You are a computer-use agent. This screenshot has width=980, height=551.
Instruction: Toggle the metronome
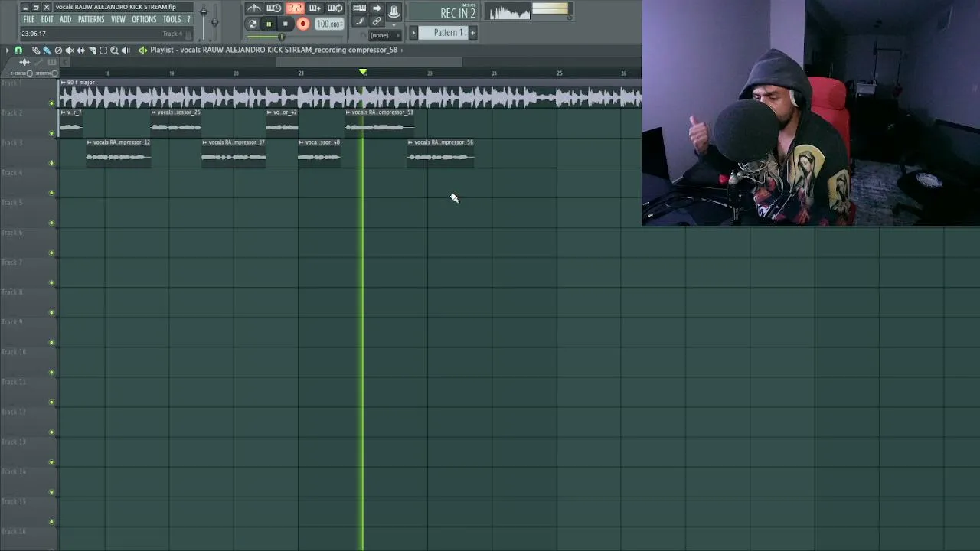point(253,8)
